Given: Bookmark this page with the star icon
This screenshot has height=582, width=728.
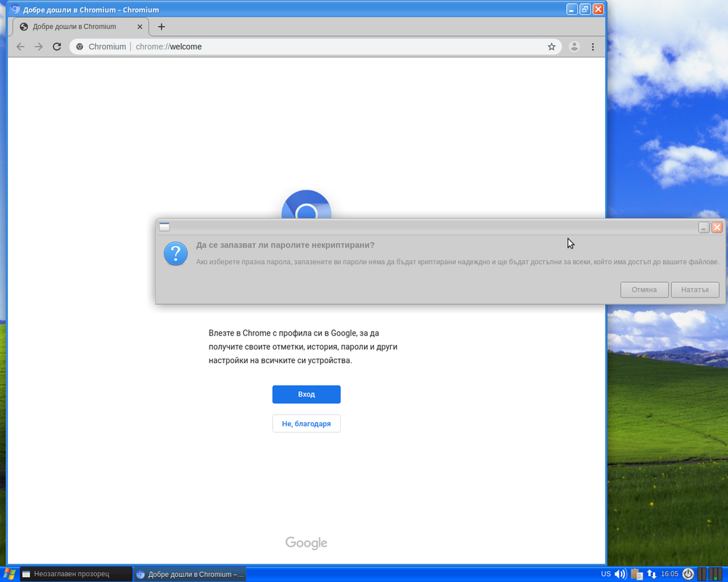Looking at the screenshot, I should click(x=551, y=47).
